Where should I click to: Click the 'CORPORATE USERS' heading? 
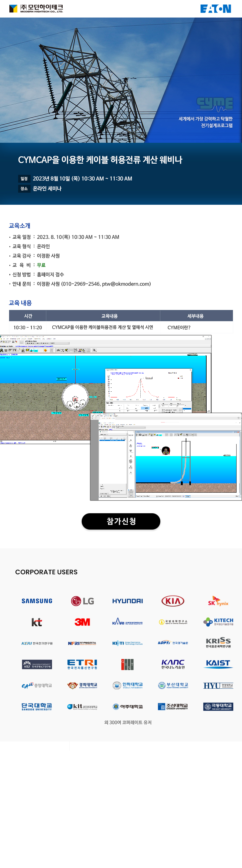click(x=46, y=572)
